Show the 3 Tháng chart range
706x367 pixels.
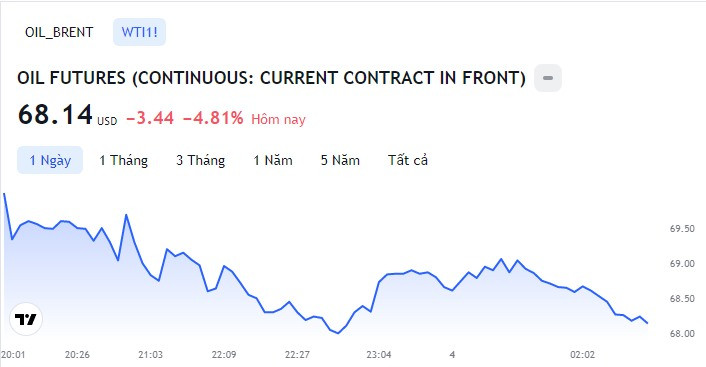(x=200, y=160)
